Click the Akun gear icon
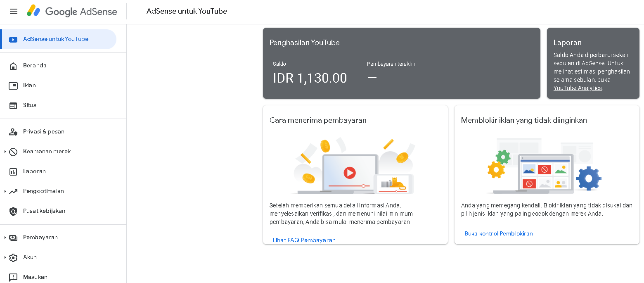644x283 pixels. [14, 257]
